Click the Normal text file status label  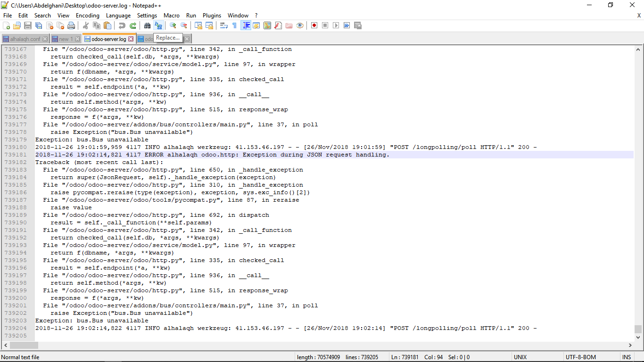click(x=20, y=357)
